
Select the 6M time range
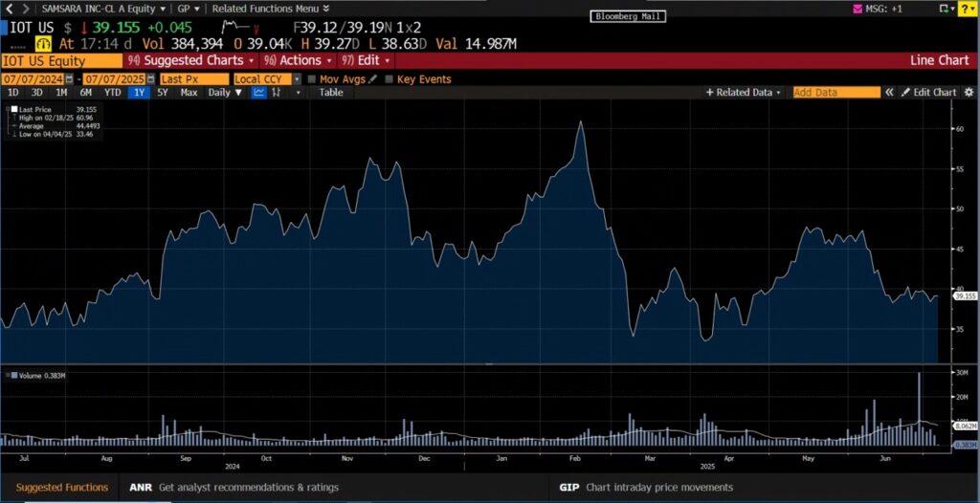[x=85, y=93]
